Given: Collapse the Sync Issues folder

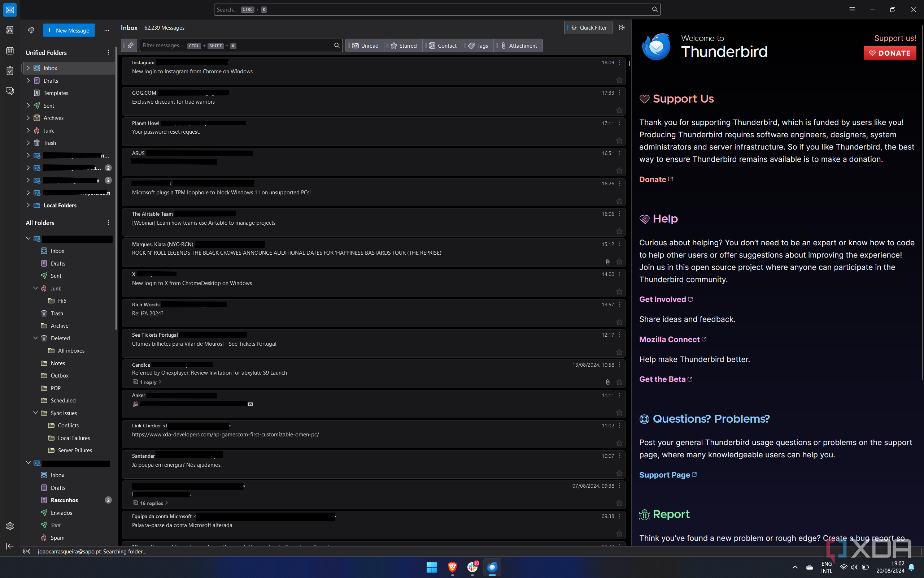Looking at the screenshot, I should 35,413.
